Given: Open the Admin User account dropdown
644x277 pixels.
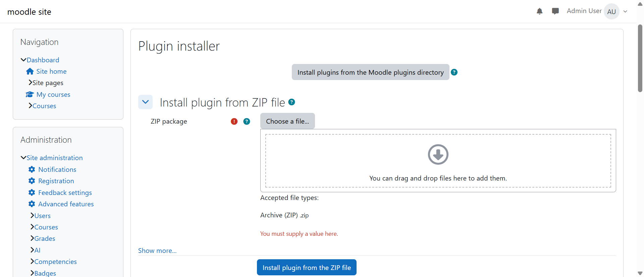Looking at the screenshot, I should click(x=625, y=11).
